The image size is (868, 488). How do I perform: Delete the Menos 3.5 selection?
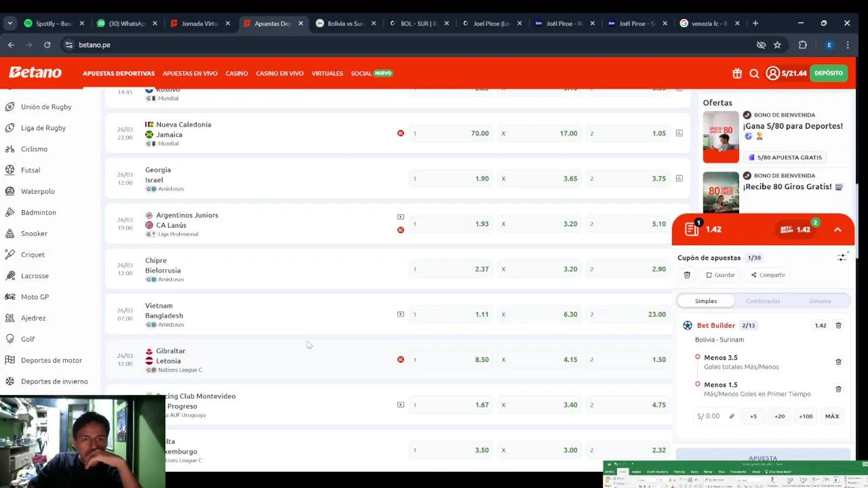[838, 362]
